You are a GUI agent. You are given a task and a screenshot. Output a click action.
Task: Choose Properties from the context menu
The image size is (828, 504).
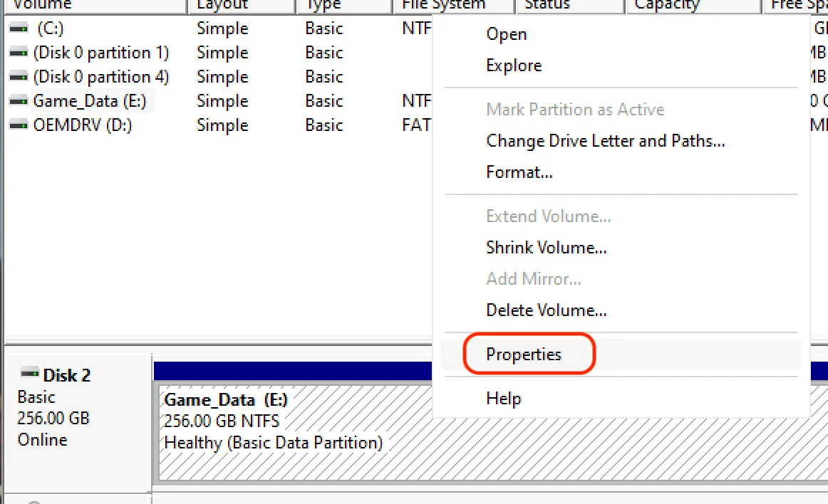pos(524,355)
